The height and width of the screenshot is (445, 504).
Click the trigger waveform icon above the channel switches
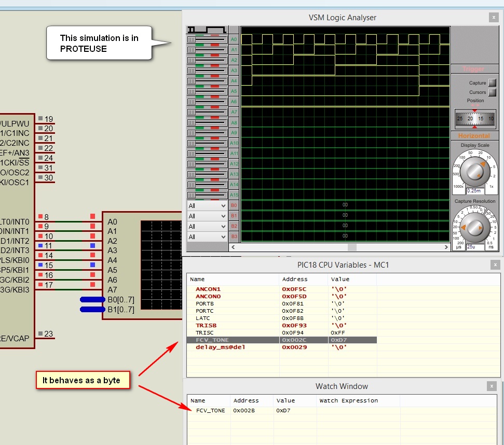click(x=207, y=30)
